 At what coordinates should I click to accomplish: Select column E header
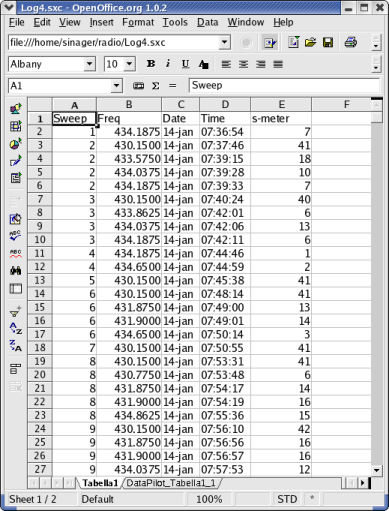pos(281,105)
